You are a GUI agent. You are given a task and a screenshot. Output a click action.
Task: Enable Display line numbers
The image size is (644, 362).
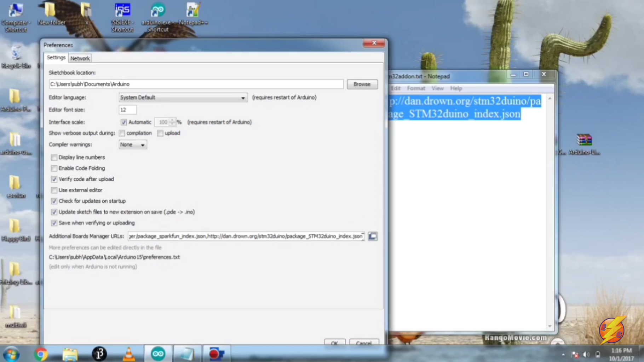[x=54, y=157]
